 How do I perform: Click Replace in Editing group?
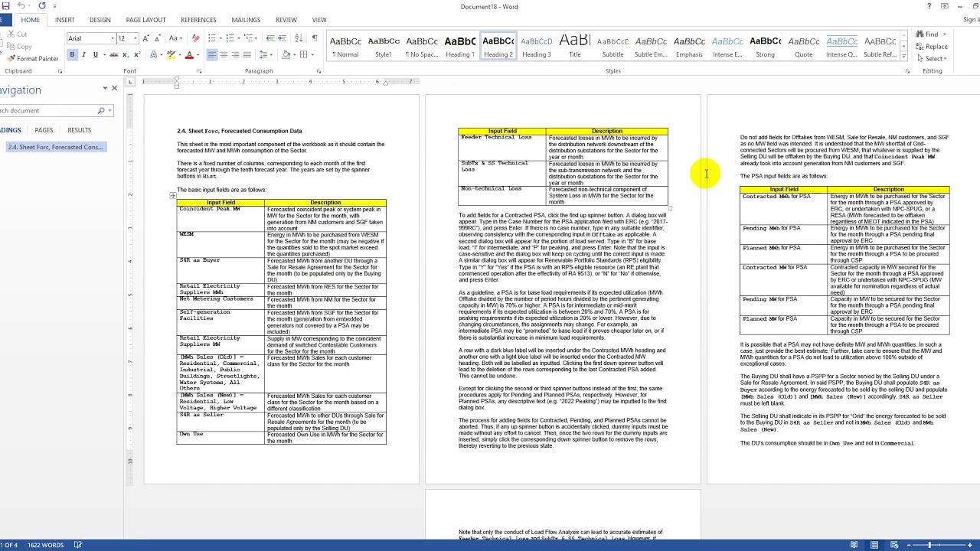[932, 46]
